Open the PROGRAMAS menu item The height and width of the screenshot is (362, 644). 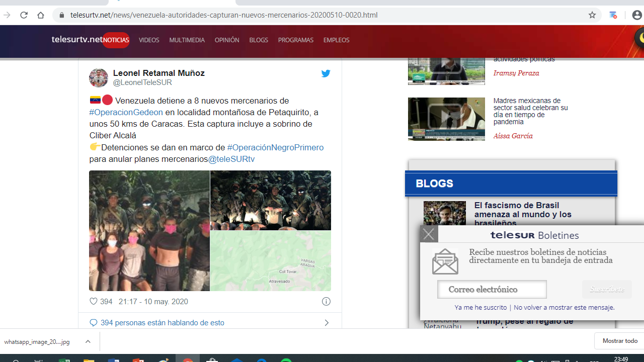(296, 40)
